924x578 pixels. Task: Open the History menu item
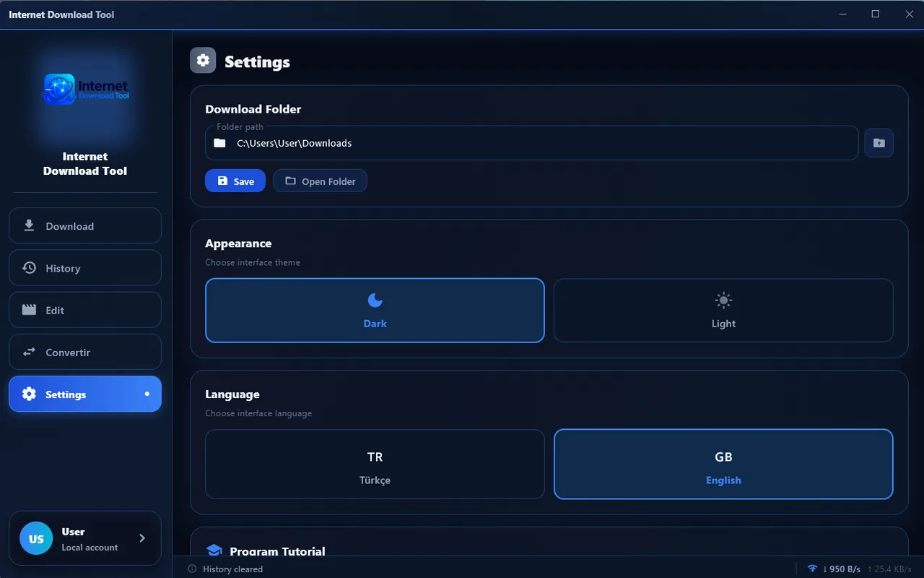click(85, 268)
